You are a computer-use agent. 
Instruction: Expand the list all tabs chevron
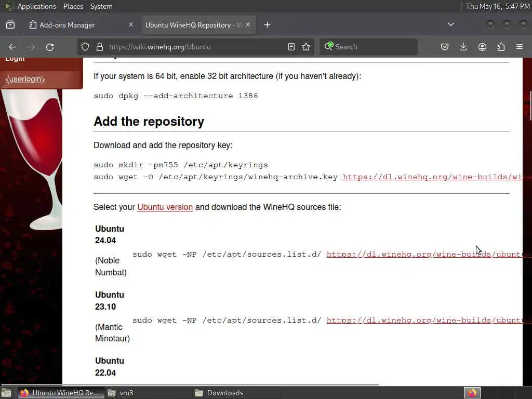(450, 24)
